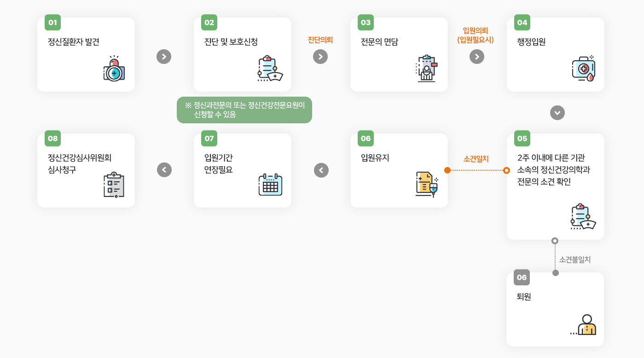644x358 pixels.
Task: Click the gray 06 badge on 퇴원 card
Action: pyautogui.click(x=522, y=277)
